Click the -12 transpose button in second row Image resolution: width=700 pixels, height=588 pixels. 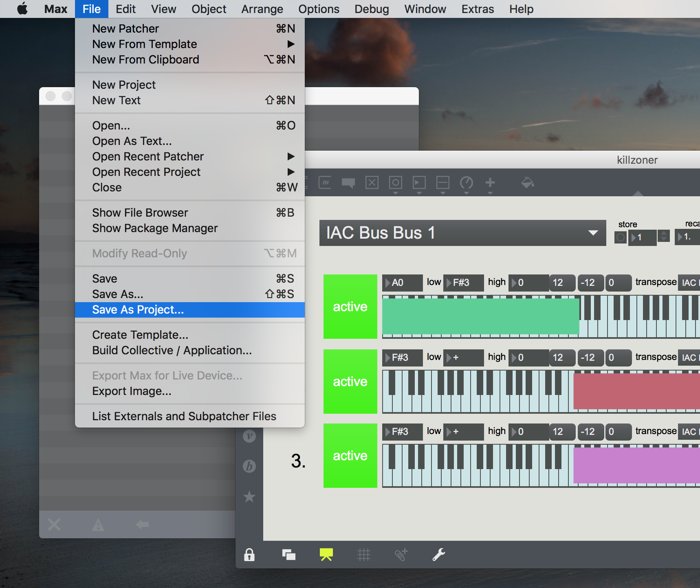(x=590, y=358)
